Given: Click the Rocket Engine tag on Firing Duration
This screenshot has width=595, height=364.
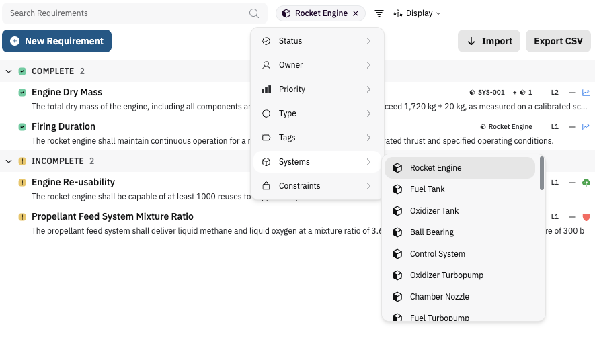Looking at the screenshot, I should 506,127.
